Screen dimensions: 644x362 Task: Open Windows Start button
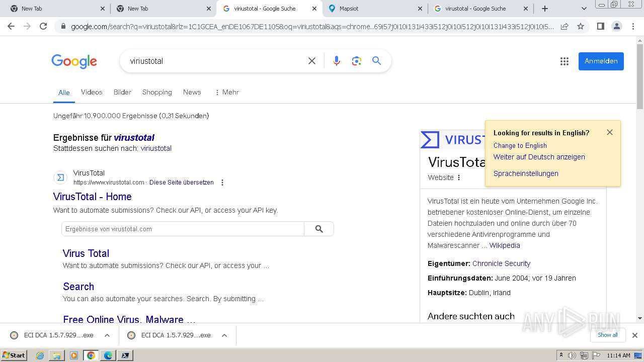pos(14,355)
